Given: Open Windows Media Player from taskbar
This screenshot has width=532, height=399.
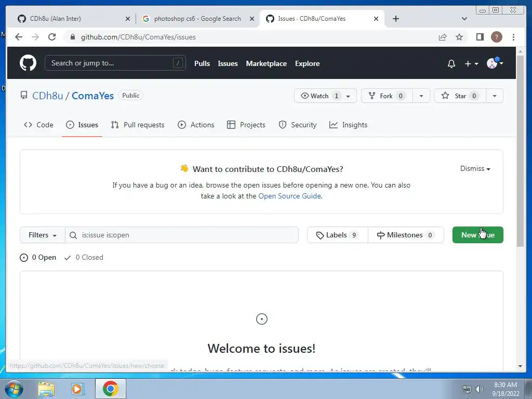Looking at the screenshot, I should coord(78,389).
